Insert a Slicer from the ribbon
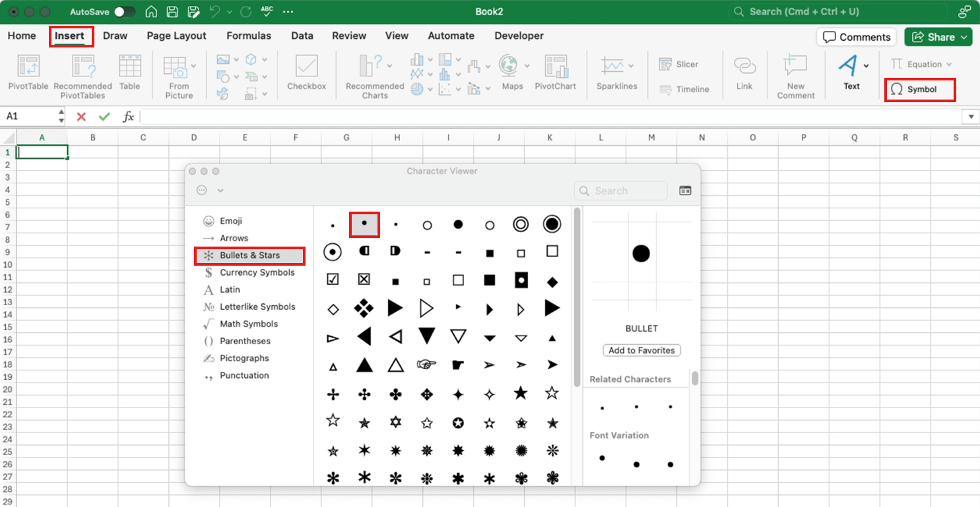The height and width of the screenshot is (507, 980). [x=679, y=65]
